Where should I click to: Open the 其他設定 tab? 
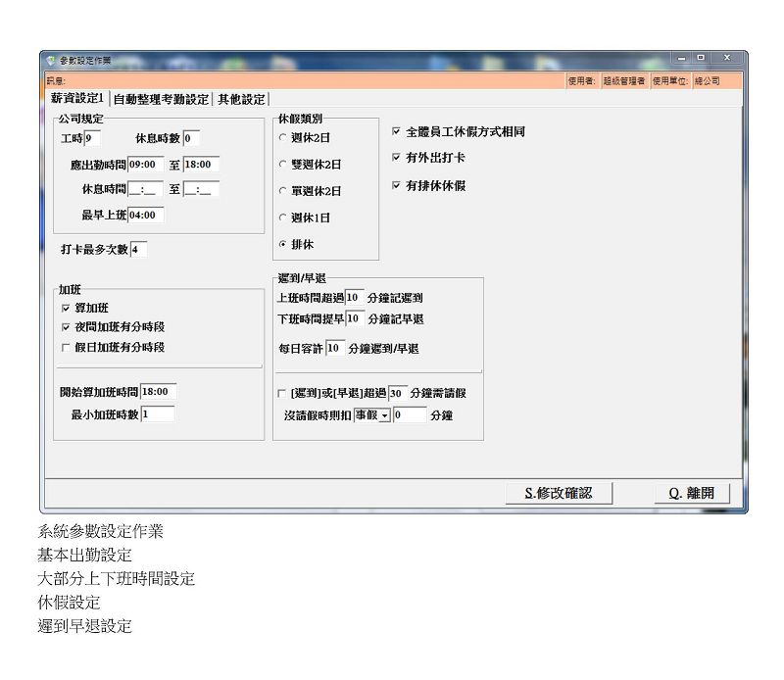pos(241,99)
